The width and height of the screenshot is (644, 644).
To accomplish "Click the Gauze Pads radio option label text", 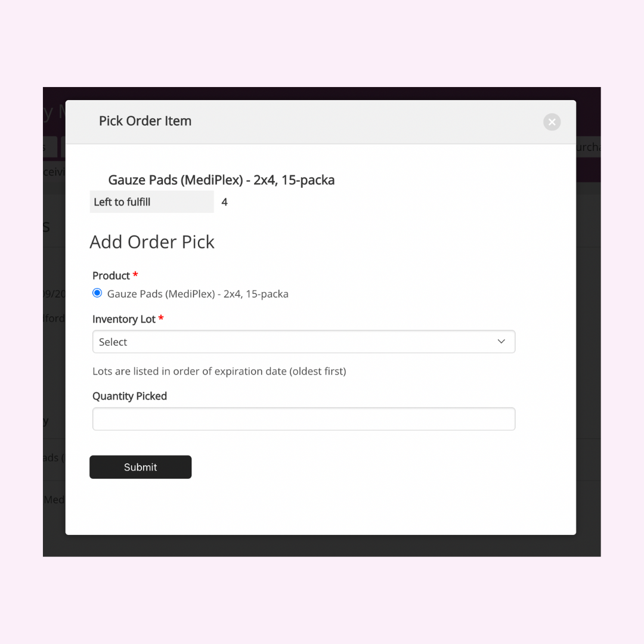I will (197, 293).
